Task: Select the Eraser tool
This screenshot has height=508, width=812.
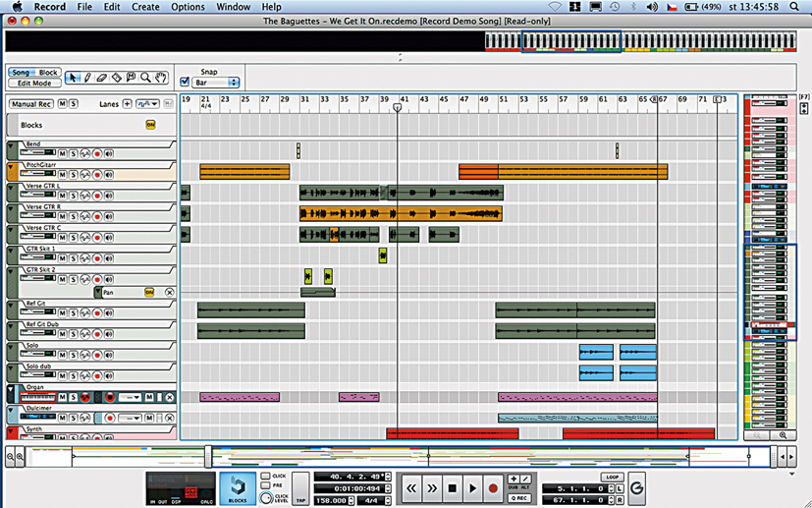Action: (102, 78)
